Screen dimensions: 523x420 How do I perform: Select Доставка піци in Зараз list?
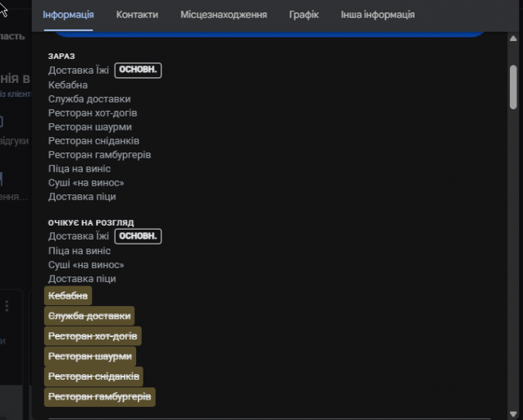tap(82, 197)
